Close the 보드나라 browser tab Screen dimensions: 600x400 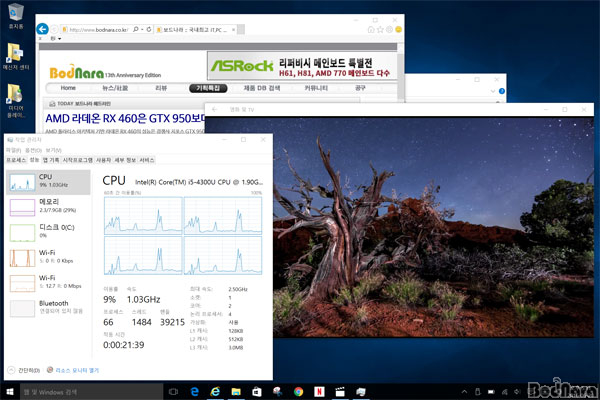pos(233,29)
